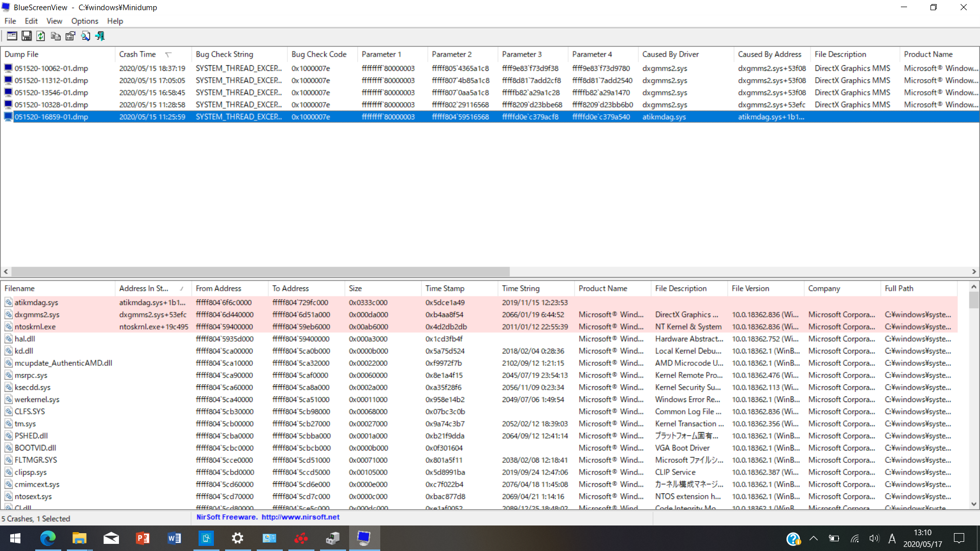This screenshot has height=551, width=980.
Task: Select the kd.dll driver row
Action: coord(479,351)
